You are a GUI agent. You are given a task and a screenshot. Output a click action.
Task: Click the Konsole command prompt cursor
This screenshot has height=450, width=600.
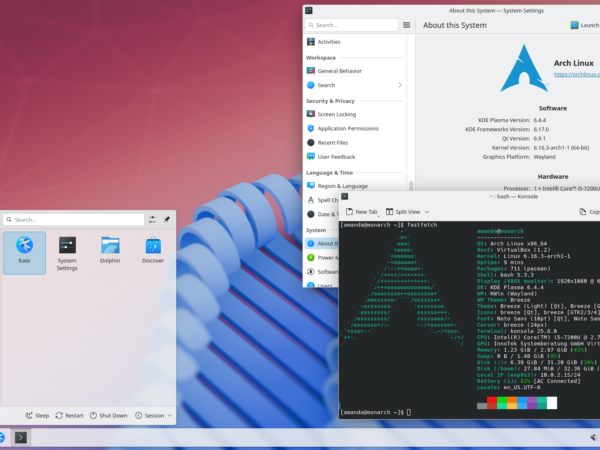(409, 412)
